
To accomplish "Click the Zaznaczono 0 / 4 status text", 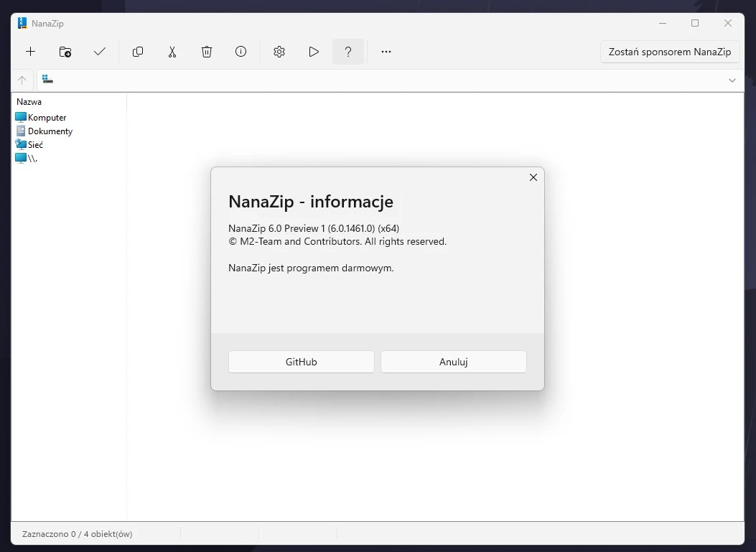I will (x=77, y=533).
